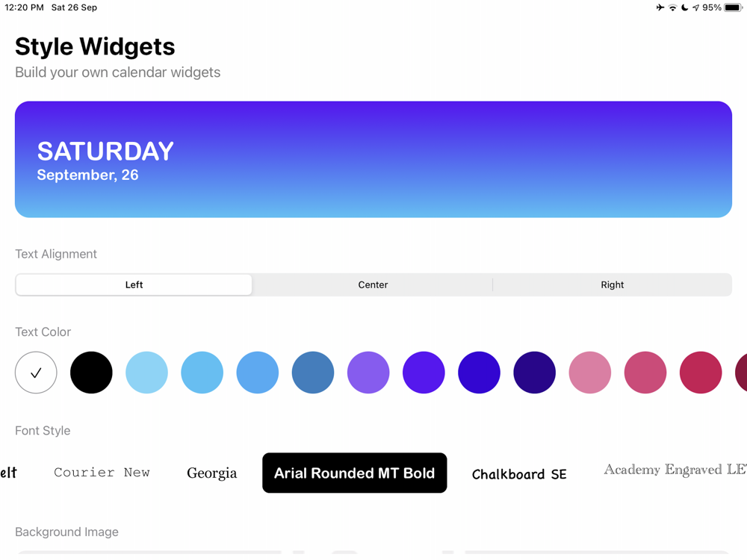This screenshot has width=747, height=560.
Task: Tap the Saturday calendar widget preview
Action: [373, 160]
